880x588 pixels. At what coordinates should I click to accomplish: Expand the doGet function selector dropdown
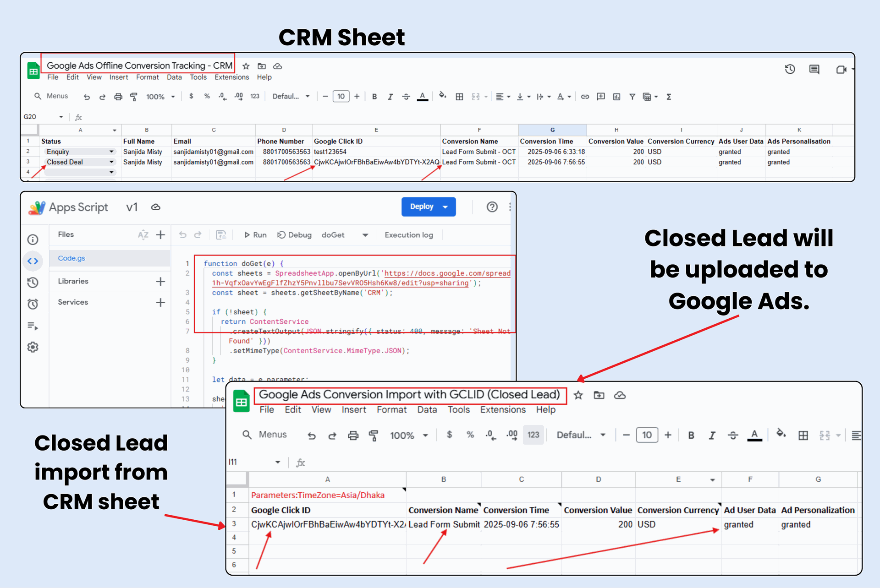point(365,235)
